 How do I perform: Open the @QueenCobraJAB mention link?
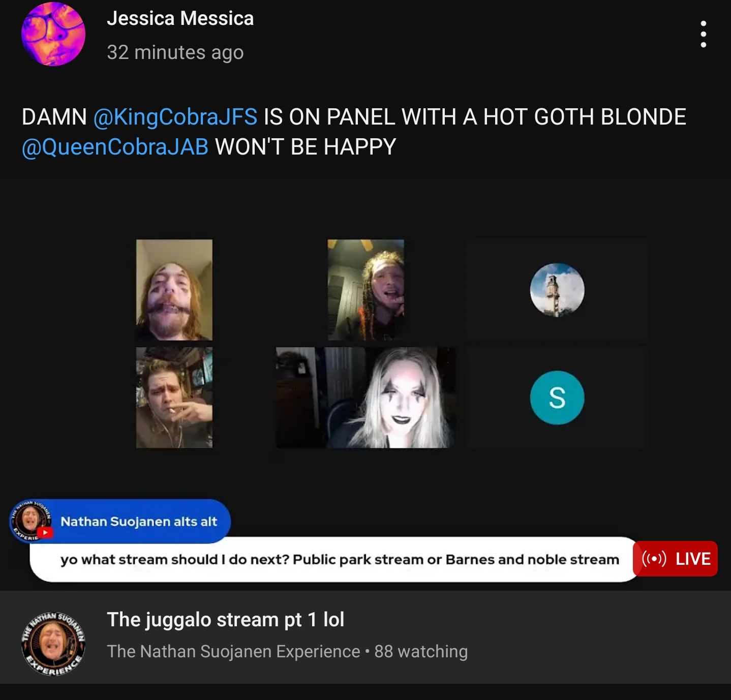(x=115, y=147)
